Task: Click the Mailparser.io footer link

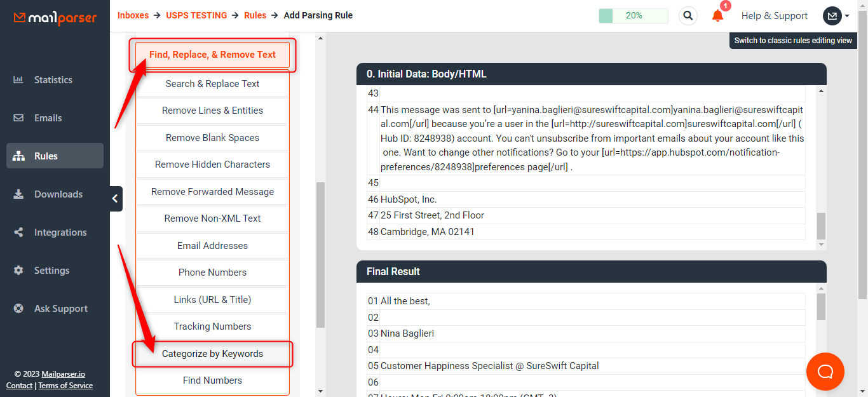Action: pos(63,374)
